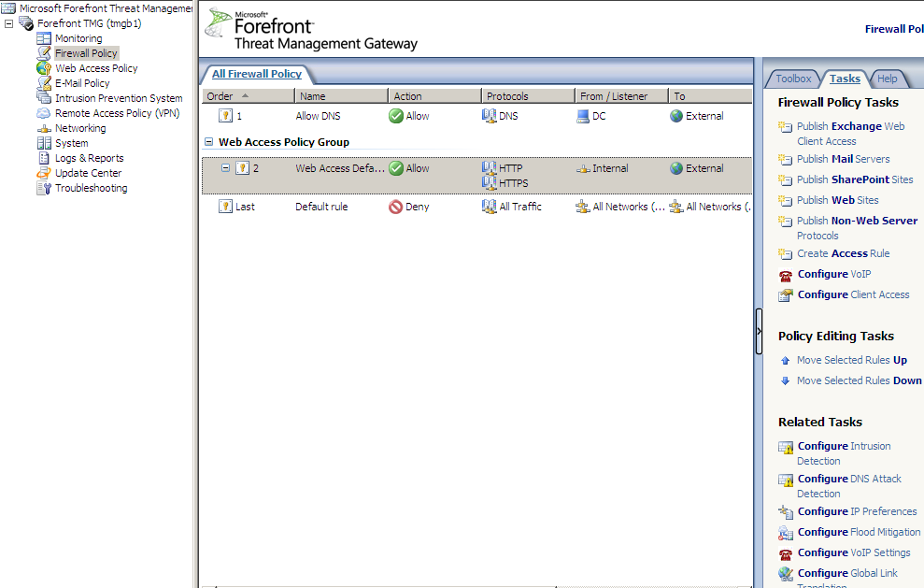This screenshot has height=588, width=924.
Task: Switch to the Toolbox tab
Action: [x=793, y=79]
